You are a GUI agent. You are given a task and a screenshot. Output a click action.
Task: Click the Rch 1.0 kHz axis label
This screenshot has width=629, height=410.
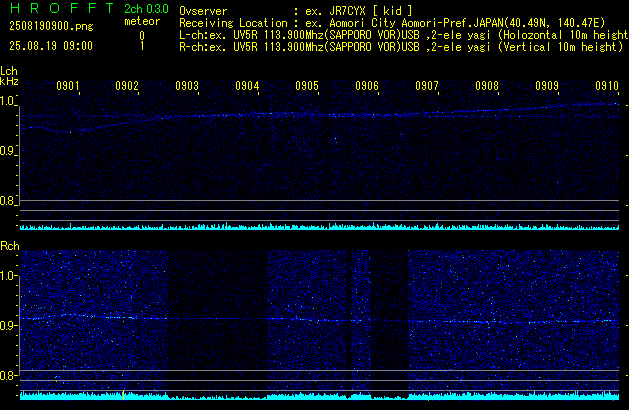tap(8, 276)
